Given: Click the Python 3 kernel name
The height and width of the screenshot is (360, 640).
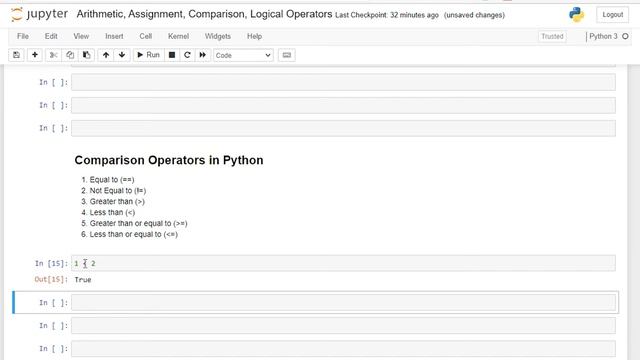Looking at the screenshot, I should pos(603,36).
